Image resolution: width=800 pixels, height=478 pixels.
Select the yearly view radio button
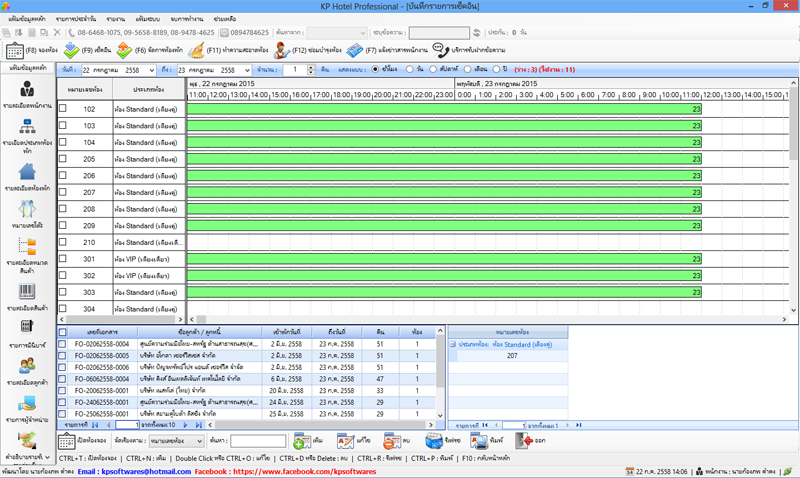pyautogui.click(x=496, y=69)
